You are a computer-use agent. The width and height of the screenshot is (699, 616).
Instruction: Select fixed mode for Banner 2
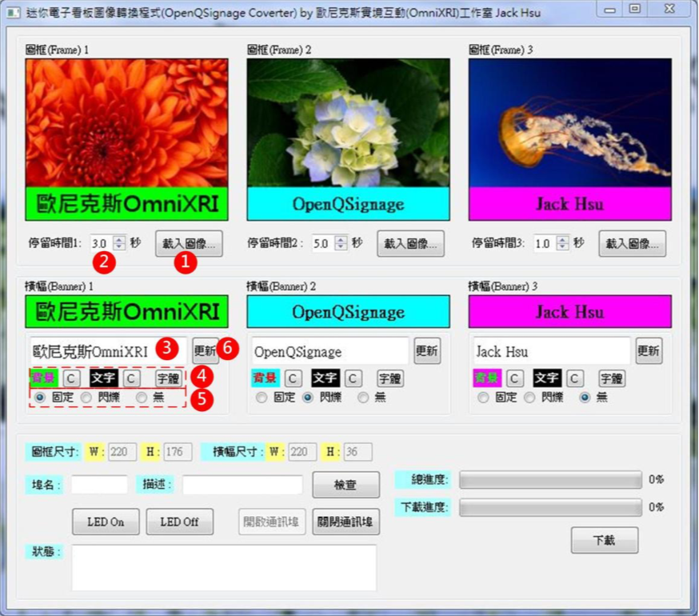tap(262, 397)
